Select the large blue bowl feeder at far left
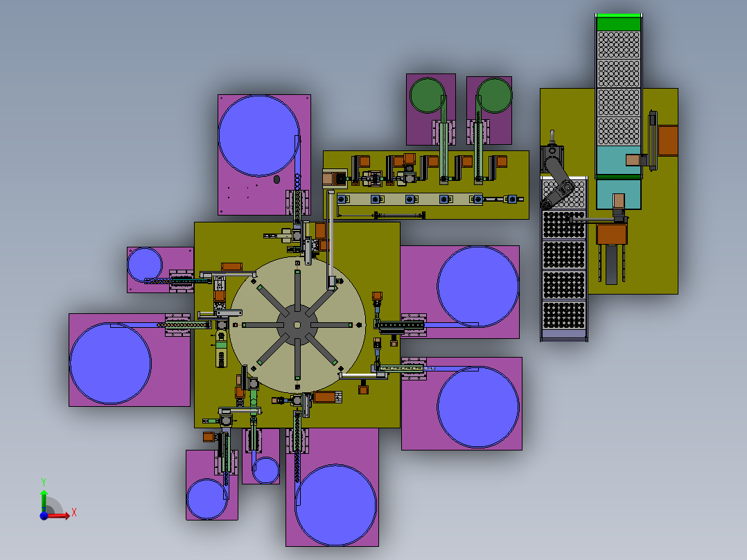 pyautogui.click(x=111, y=363)
